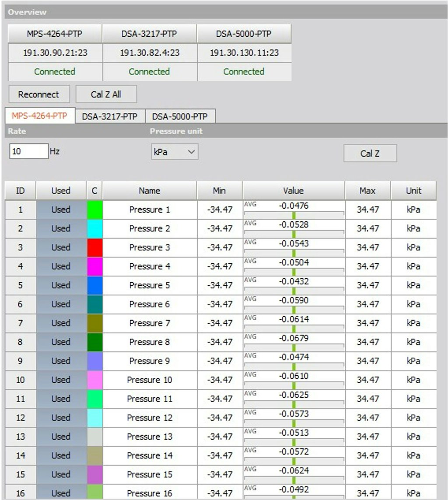Click the kPa unit cell of Pressure 11
This screenshot has height=500, width=448.
pos(413,399)
